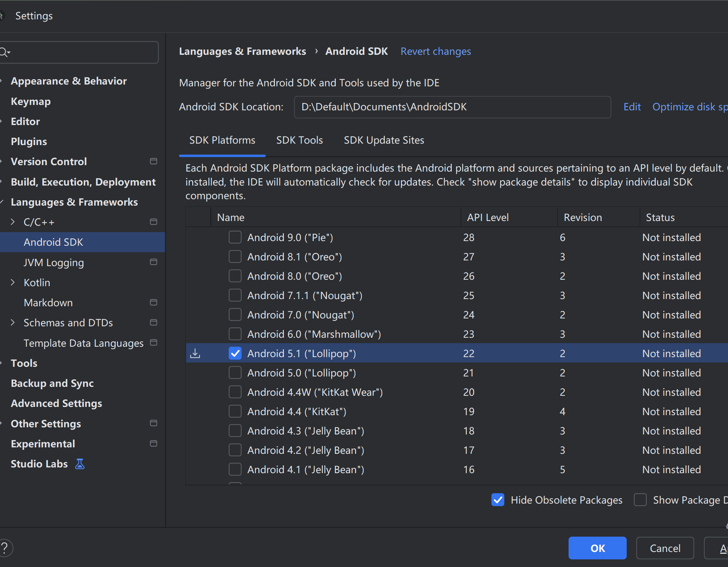The height and width of the screenshot is (567, 728).
Task: Click the Android SDK Location path field
Action: pyautogui.click(x=452, y=107)
